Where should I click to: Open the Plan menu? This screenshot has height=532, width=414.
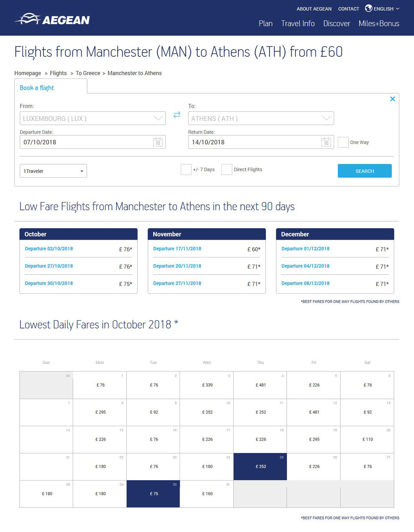265,24
